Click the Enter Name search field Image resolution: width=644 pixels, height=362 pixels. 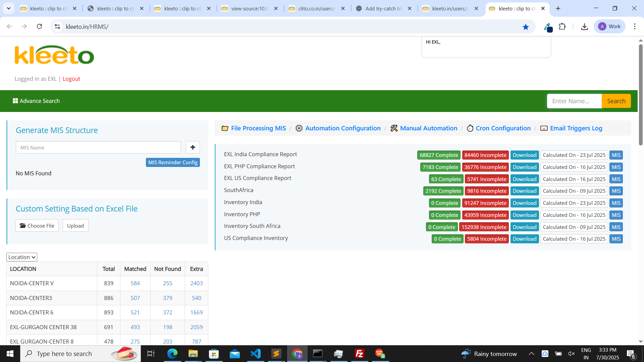[574, 101]
